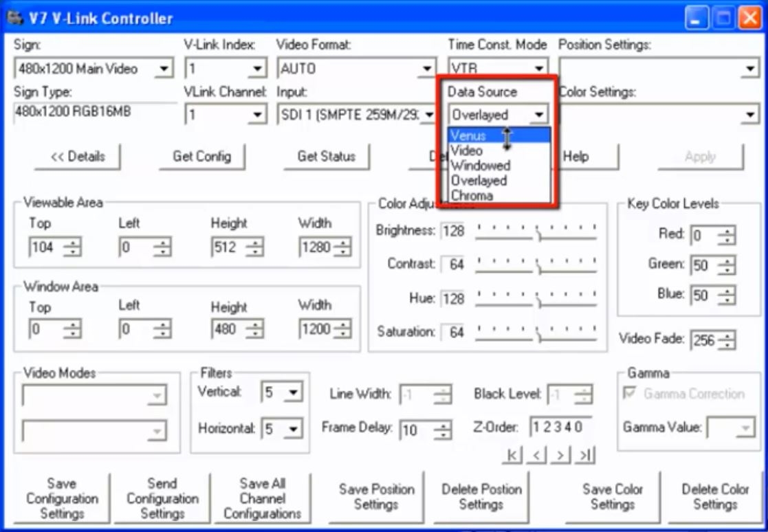Click the Get Config button
Screen dimensions: 768x532
(x=201, y=157)
